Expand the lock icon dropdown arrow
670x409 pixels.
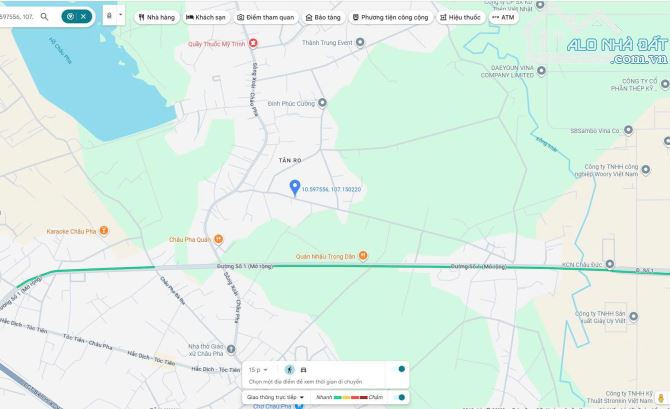tap(121, 17)
